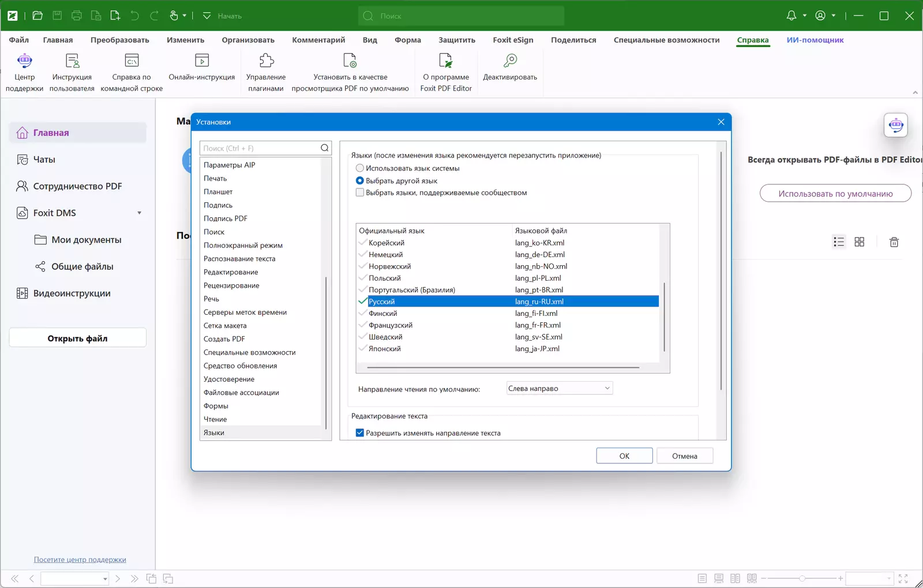The width and height of the screenshot is (923, 588).
Task: Collapse the ribbon with the chevron arrow
Action: pos(915,92)
